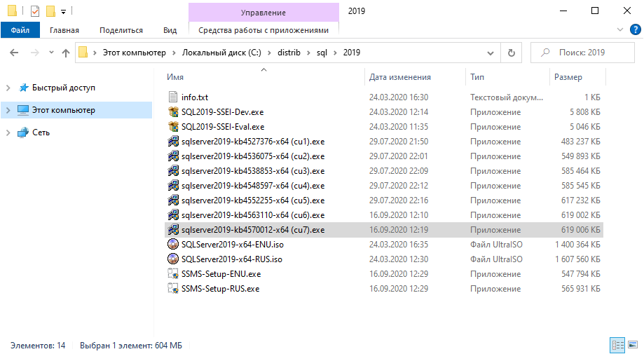The height and width of the screenshot is (354, 644).
Task: Click the SSMS-Setup-ENU.exe icon
Action: click(x=173, y=274)
